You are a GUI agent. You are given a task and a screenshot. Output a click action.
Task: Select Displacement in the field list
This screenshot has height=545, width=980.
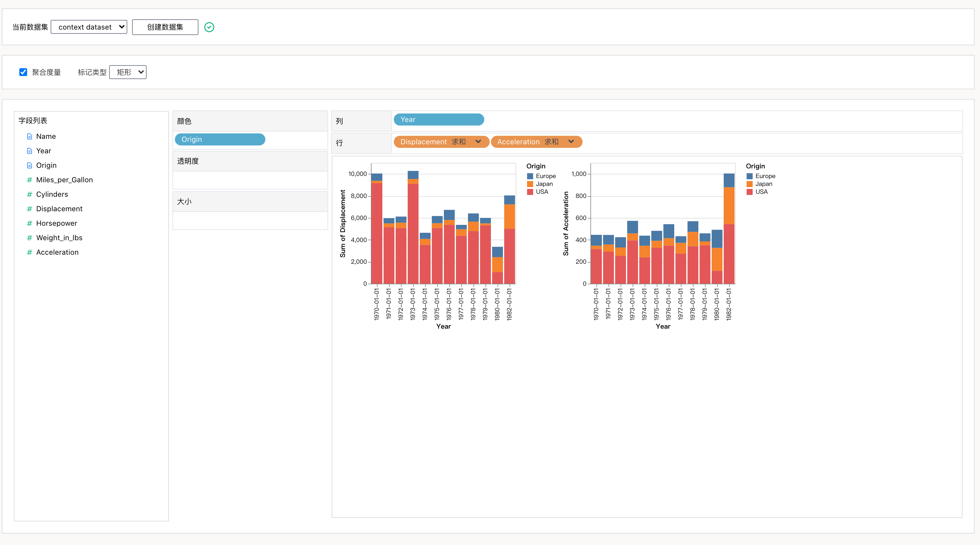pos(59,209)
